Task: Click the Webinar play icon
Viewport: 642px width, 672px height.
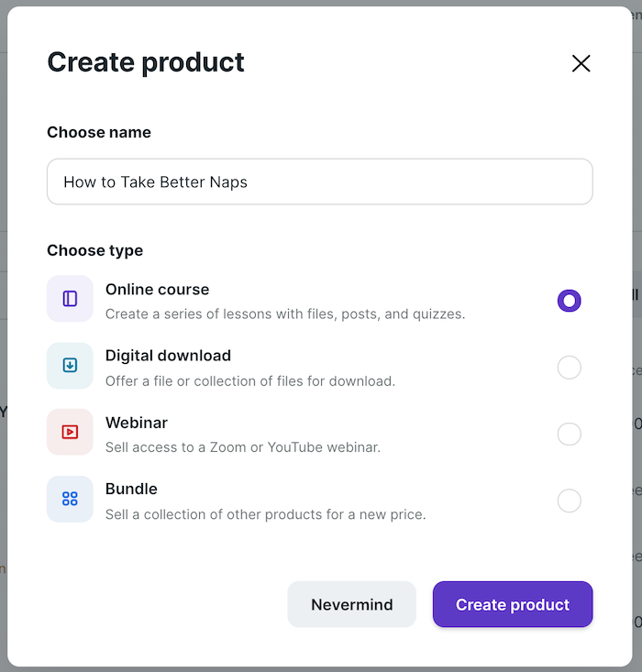Action: [x=70, y=432]
